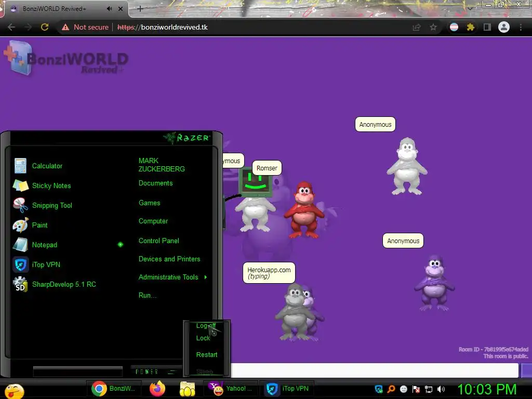Click the red Romser Bonzi character
532x399 pixels.
[304, 209]
